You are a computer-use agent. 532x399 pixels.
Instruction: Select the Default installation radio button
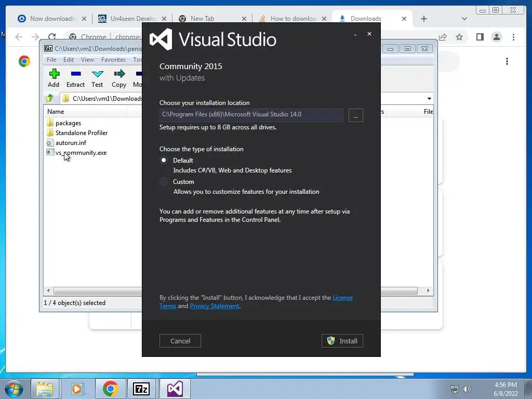tap(164, 160)
